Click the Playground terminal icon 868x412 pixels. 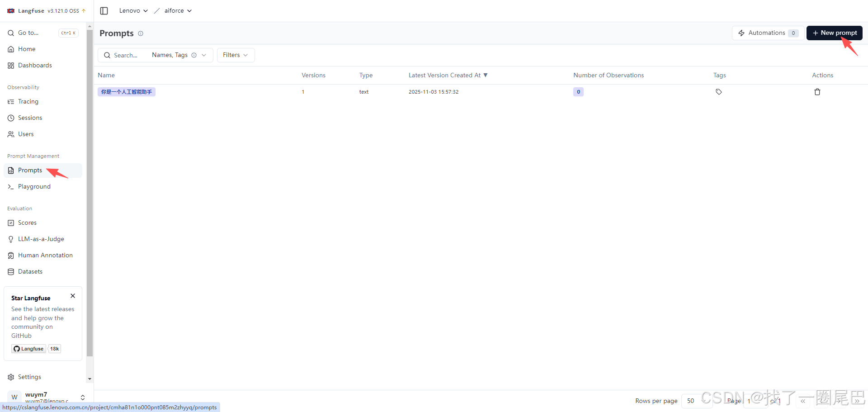coord(11,187)
